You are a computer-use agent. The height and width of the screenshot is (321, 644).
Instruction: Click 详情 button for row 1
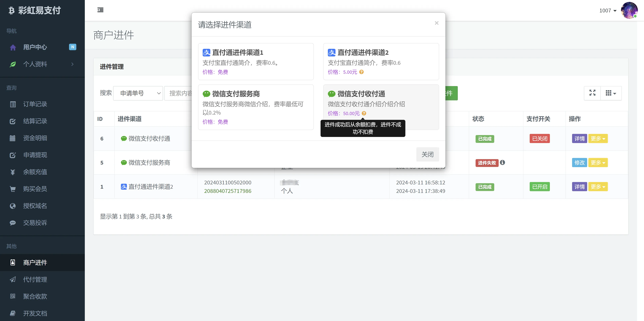[x=579, y=187]
